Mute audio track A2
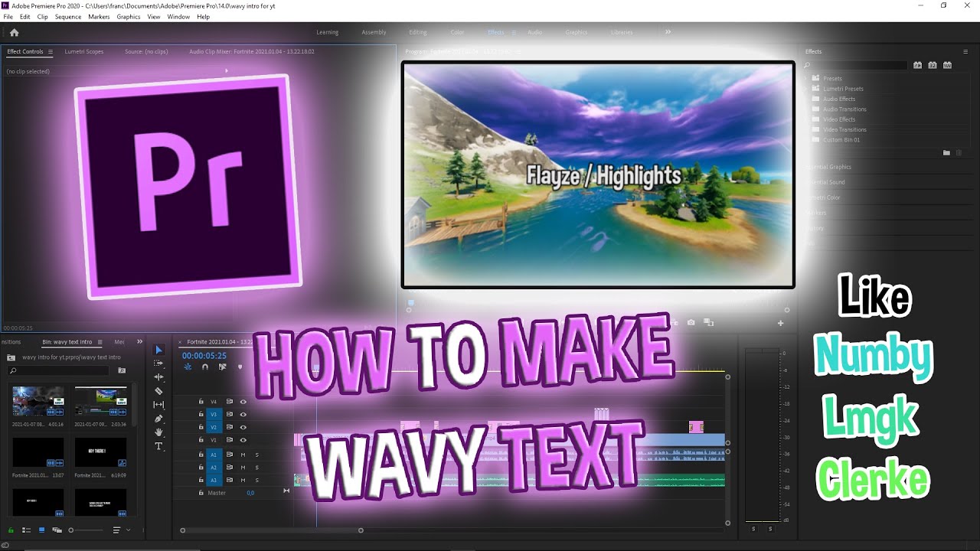This screenshot has height=551, width=980. point(243,467)
